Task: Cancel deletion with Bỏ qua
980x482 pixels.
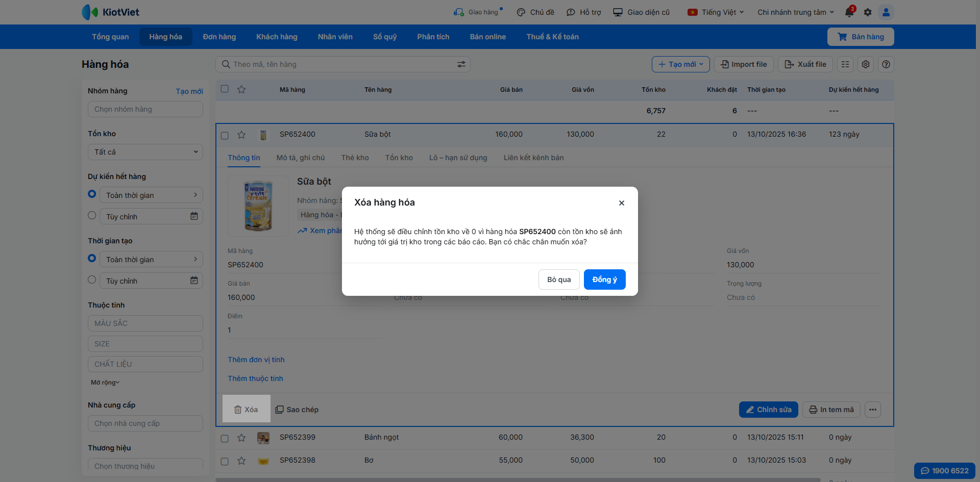Action: pos(559,280)
